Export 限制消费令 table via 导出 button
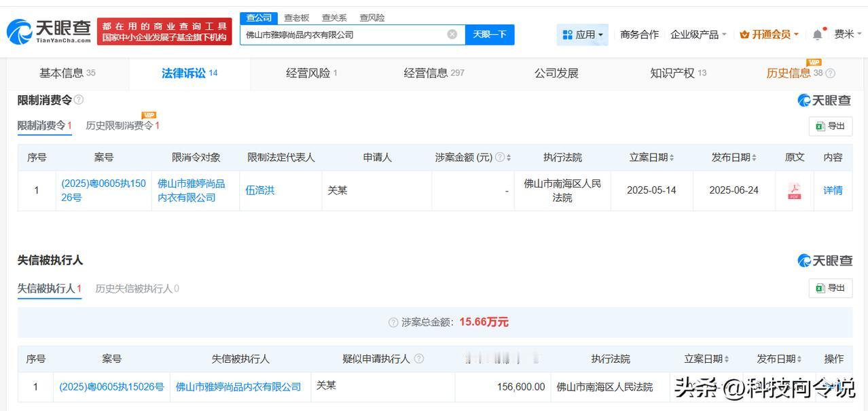 point(830,126)
